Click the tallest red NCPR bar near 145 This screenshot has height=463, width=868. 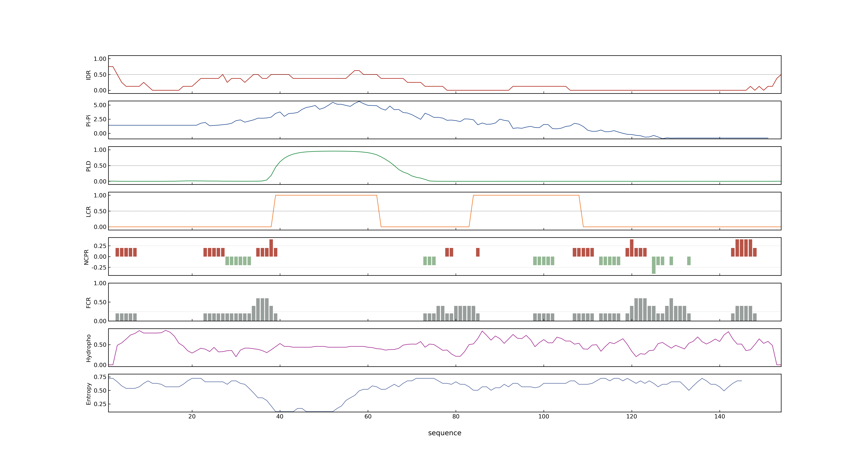[x=744, y=248]
